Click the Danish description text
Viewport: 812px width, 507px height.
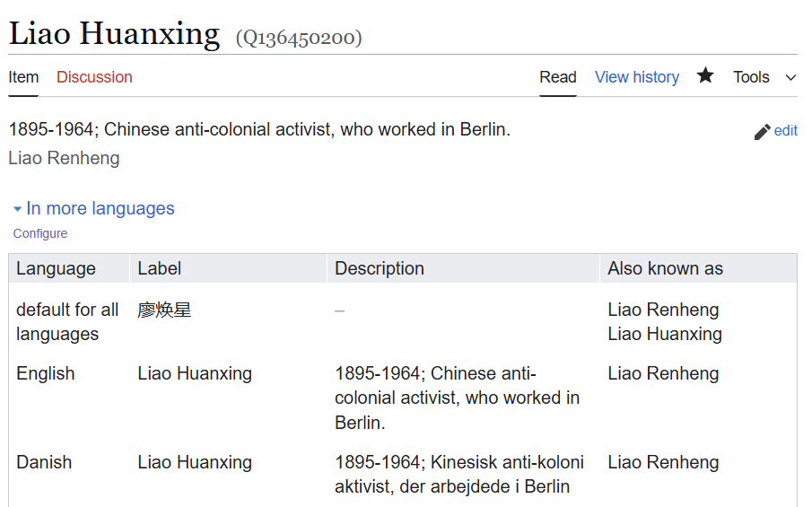click(458, 475)
